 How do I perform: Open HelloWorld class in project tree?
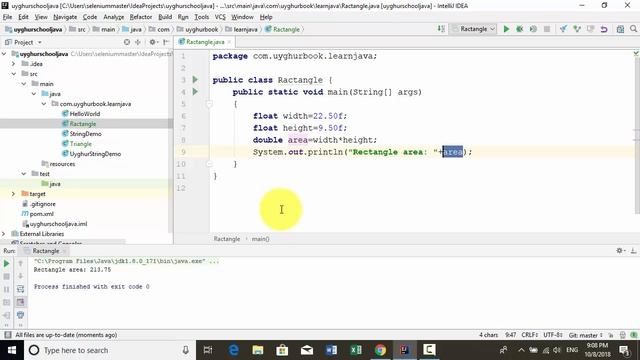[84, 114]
